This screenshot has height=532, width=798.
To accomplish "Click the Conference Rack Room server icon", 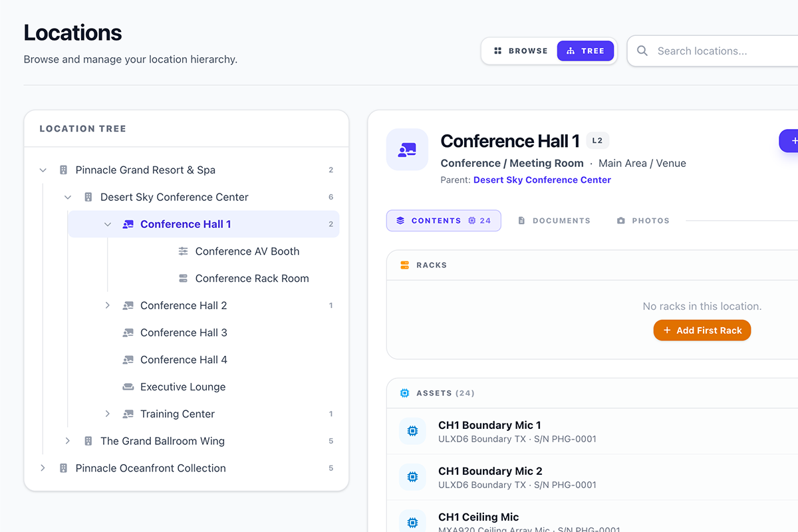I will coord(184,279).
